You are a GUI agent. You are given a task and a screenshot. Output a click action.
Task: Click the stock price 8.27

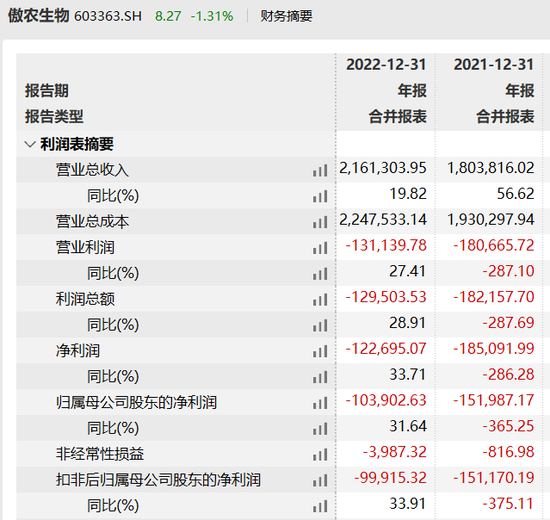point(168,16)
